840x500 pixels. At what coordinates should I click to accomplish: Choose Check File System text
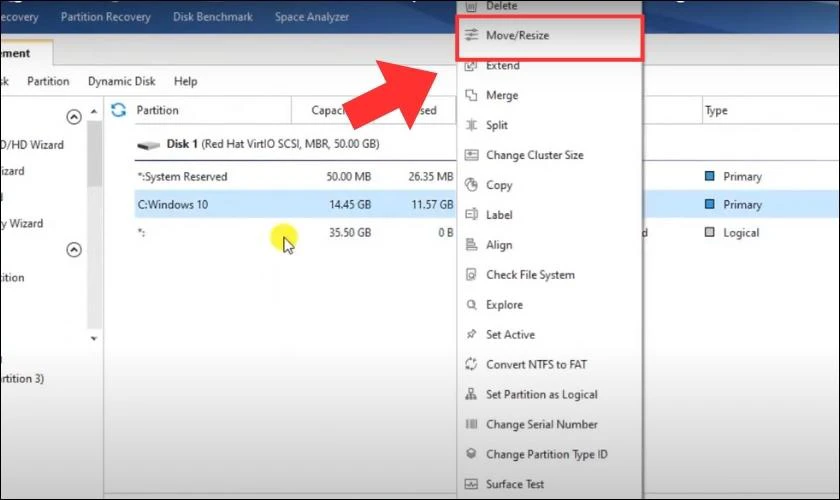[x=530, y=275]
